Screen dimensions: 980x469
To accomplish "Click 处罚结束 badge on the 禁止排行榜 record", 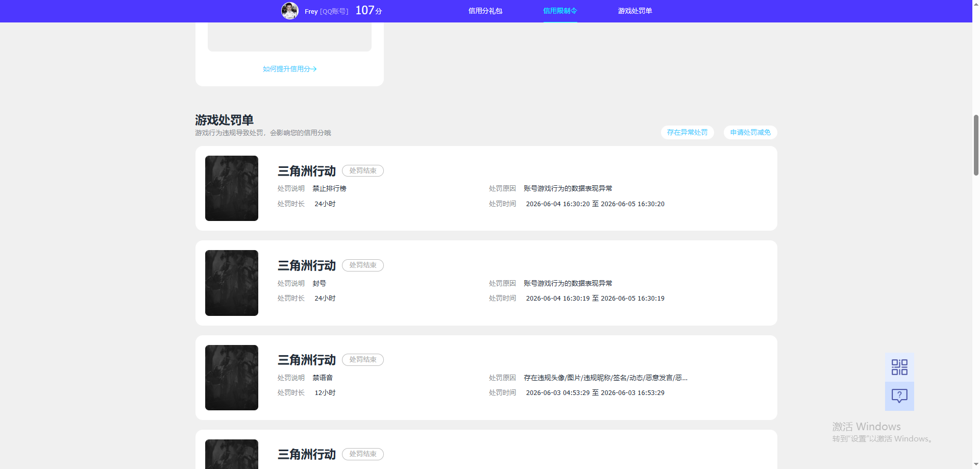I will coord(363,171).
